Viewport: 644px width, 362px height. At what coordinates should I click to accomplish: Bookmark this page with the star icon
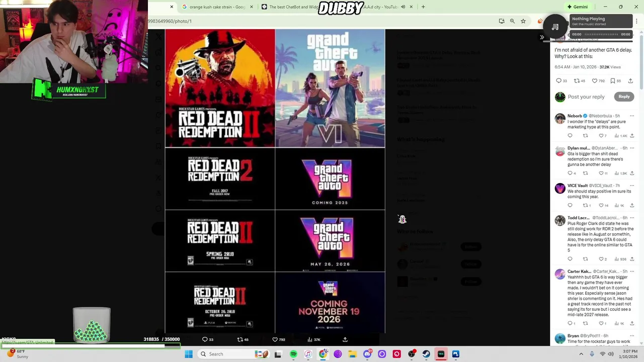pos(523,21)
